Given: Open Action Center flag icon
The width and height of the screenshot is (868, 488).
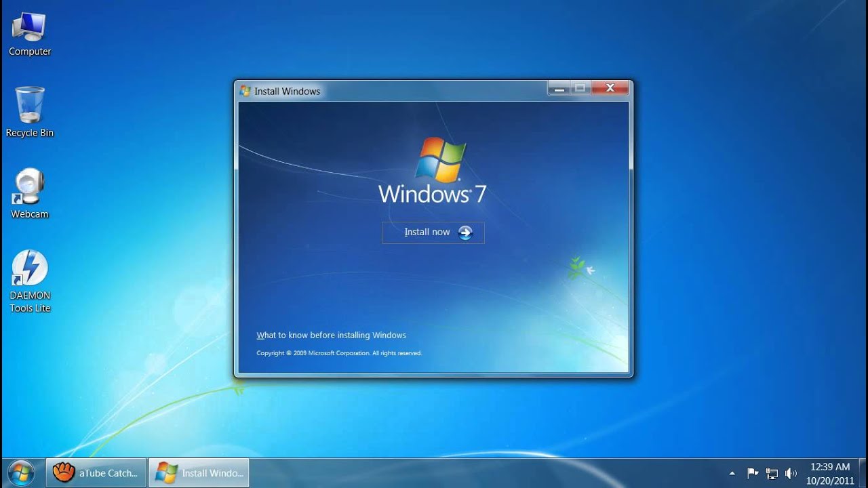Looking at the screenshot, I should pos(753,473).
